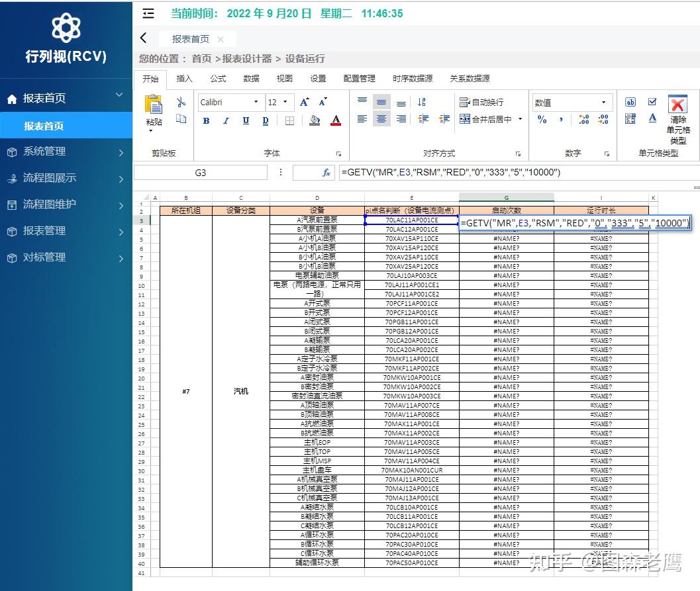
Task: Select Top Align icon
Action: pyautogui.click(x=362, y=102)
